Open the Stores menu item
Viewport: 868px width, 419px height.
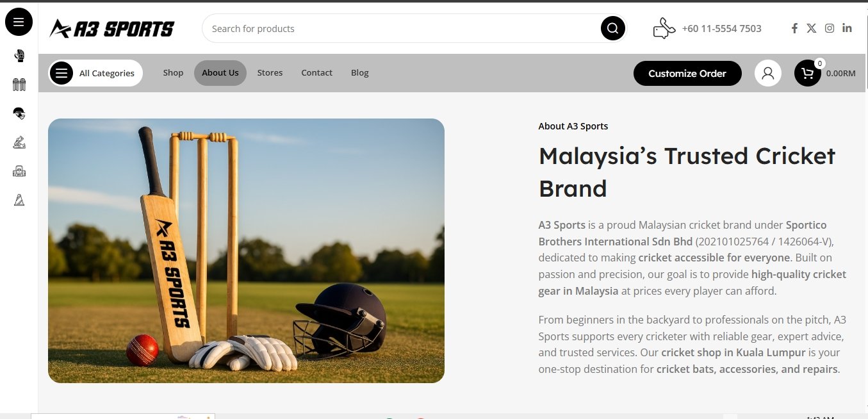[270, 73]
